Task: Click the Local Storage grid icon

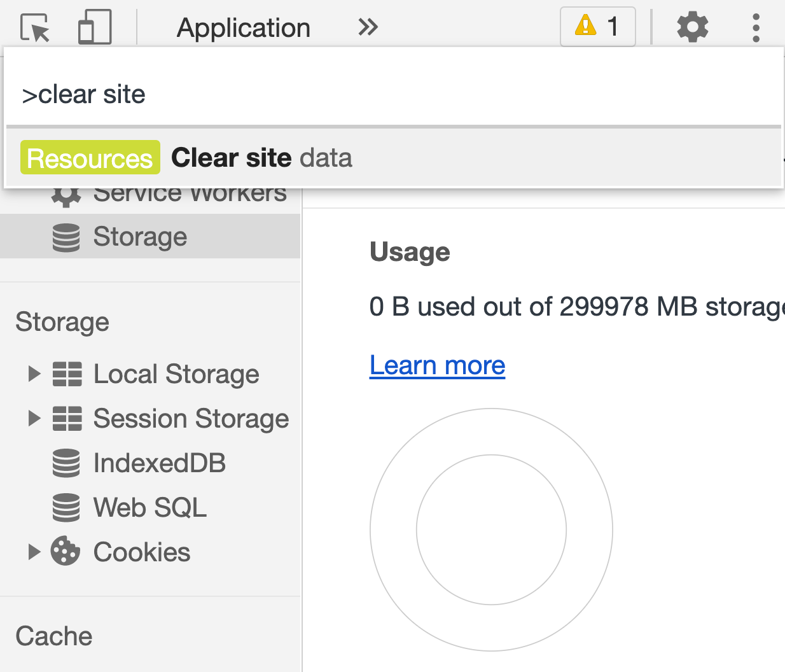Action: coord(67,374)
